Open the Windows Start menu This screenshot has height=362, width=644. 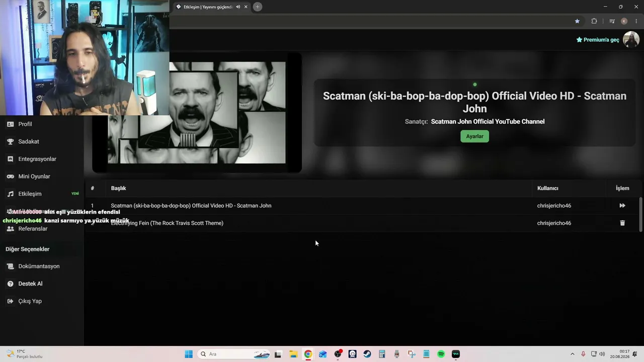tap(189, 354)
